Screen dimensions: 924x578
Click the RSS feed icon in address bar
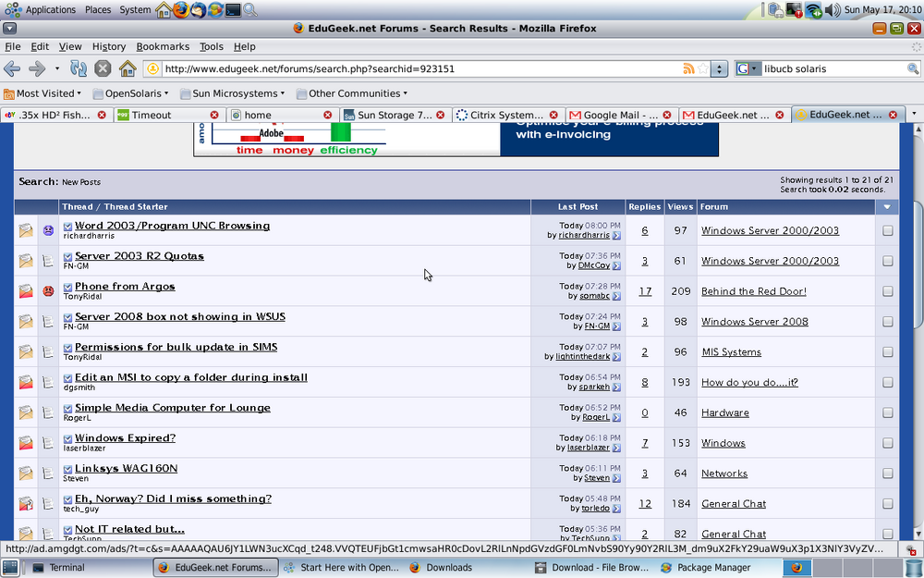(687, 68)
